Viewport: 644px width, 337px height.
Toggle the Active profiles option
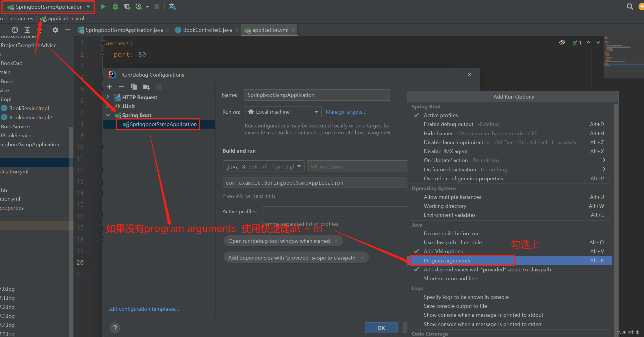(x=441, y=115)
